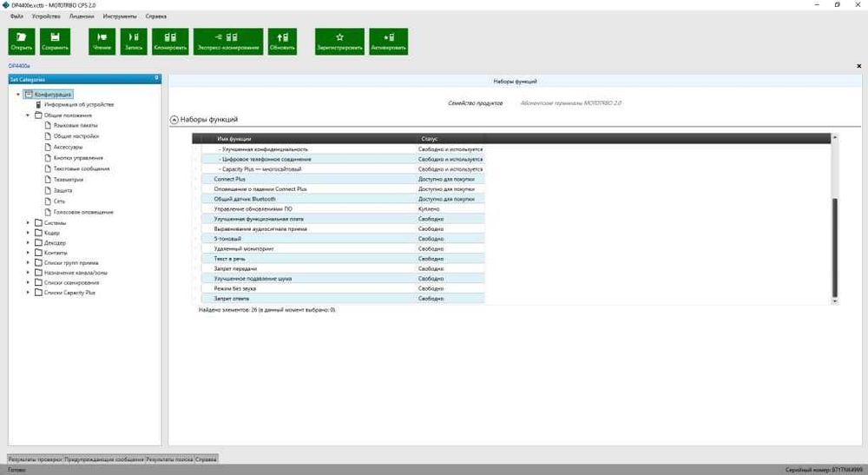The image size is (868, 475).
Task: Select Телеметрия in the tree
Action: click(x=68, y=180)
